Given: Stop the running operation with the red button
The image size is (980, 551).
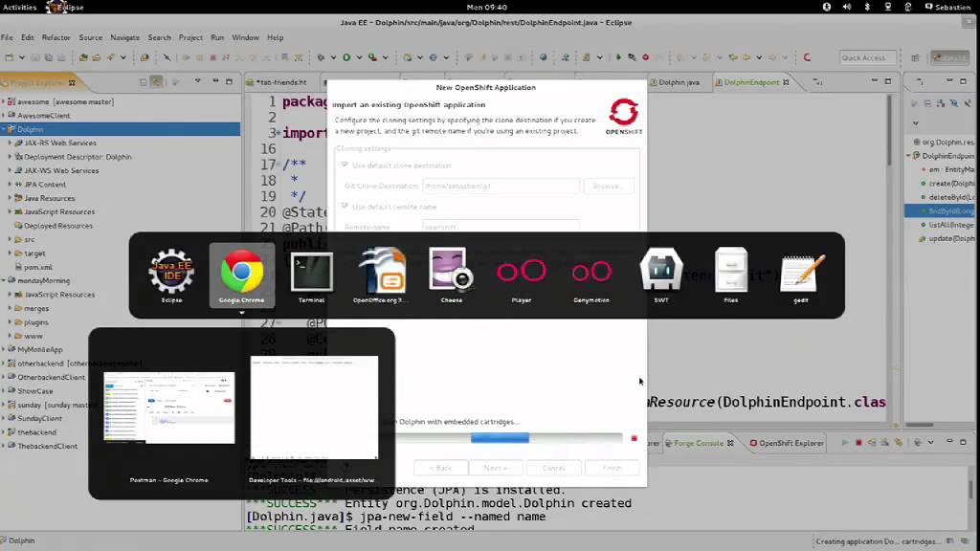Looking at the screenshot, I should (x=634, y=438).
